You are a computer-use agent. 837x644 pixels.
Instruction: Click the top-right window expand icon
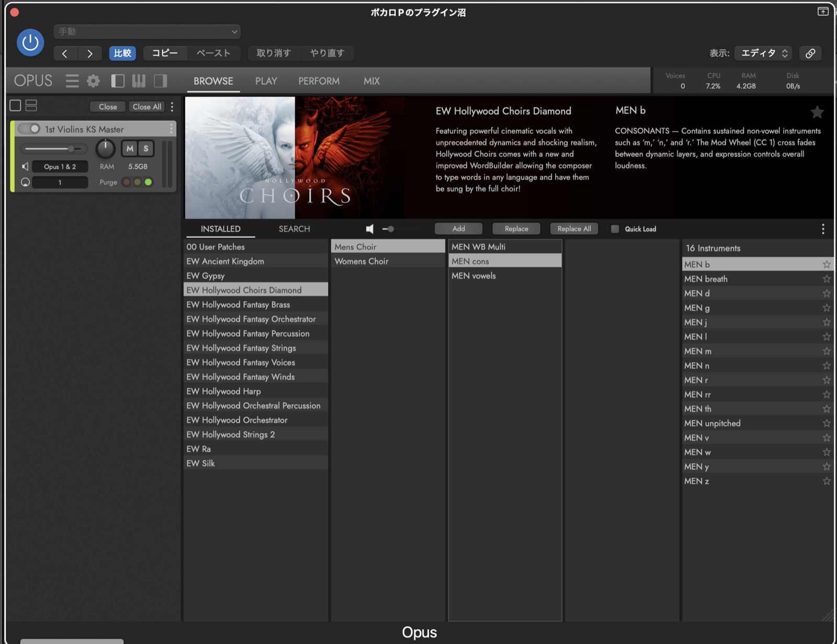[823, 11]
